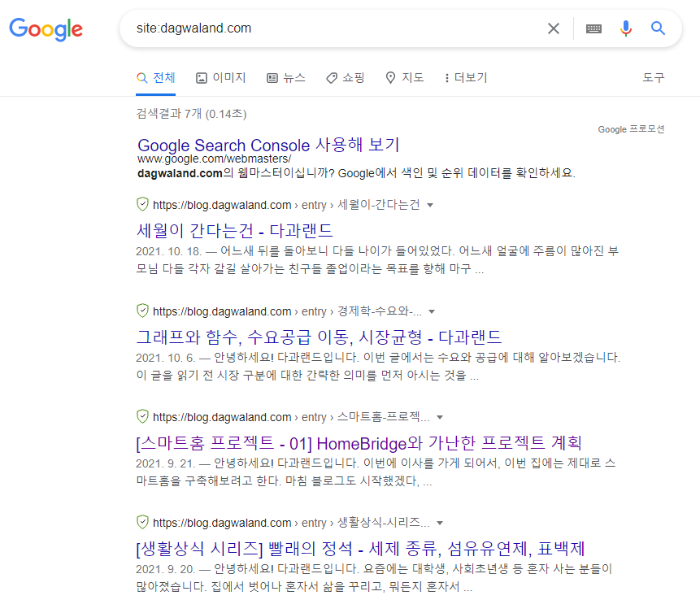Switch to the 뉴스 tab
This screenshot has width=700, height=613.
click(x=286, y=78)
